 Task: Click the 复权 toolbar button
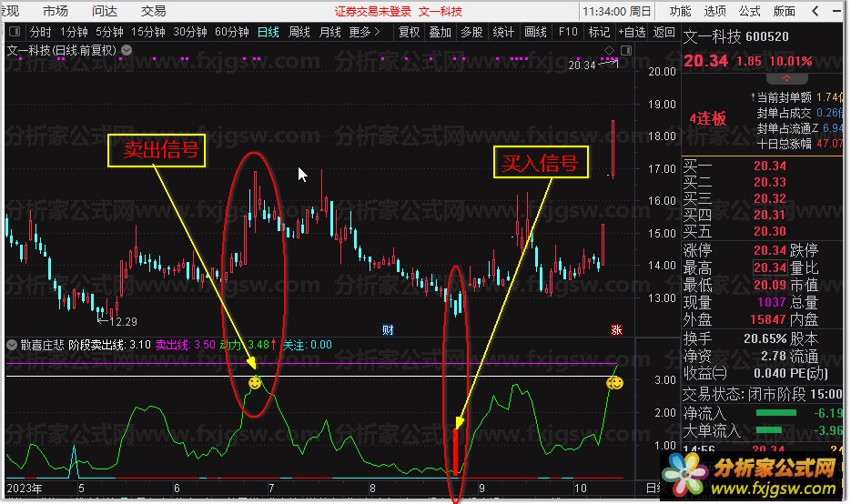[x=410, y=32]
